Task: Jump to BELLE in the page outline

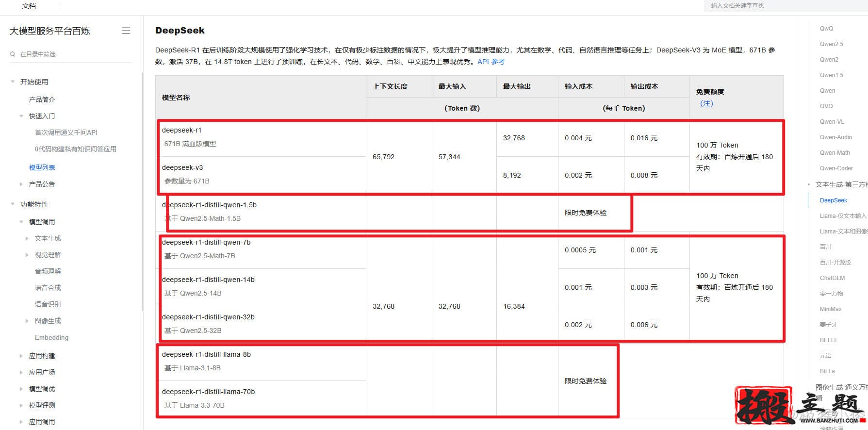Action: [829, 340]
